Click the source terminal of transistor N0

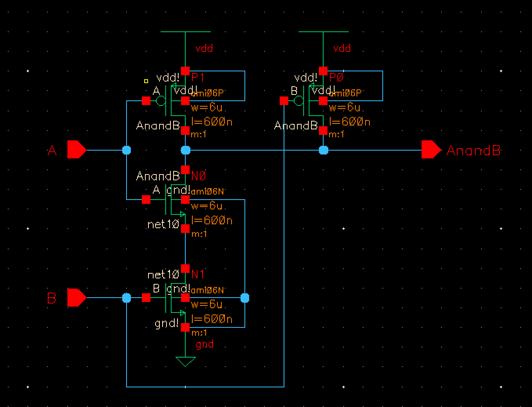coord(186,229)
